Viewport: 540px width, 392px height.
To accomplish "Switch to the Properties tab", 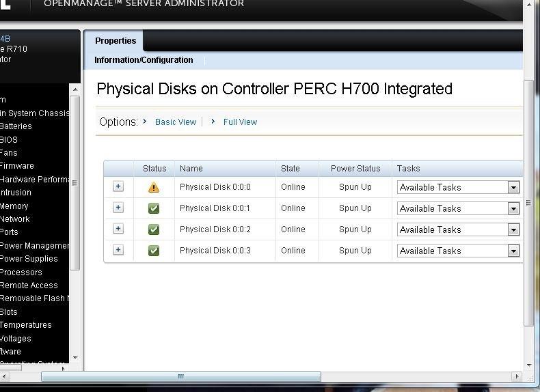I will tap(116, 40).
